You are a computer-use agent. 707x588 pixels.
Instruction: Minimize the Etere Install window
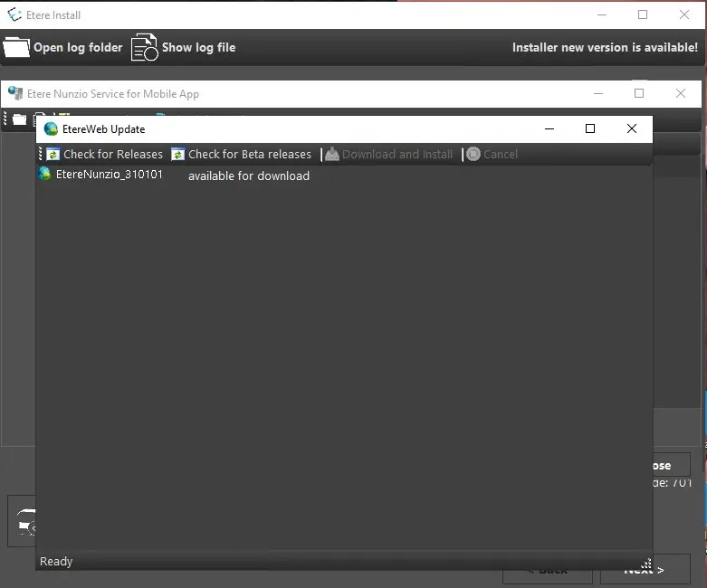(602, 14)
